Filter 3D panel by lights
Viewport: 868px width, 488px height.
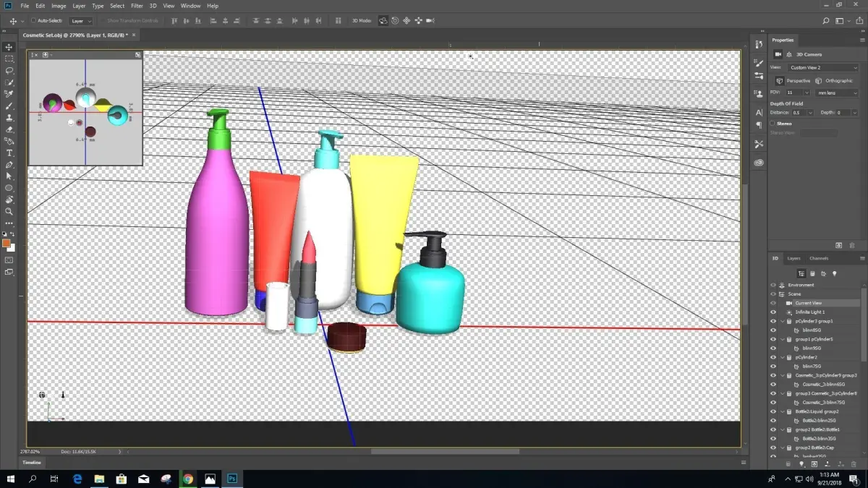[x=834, y=273]
